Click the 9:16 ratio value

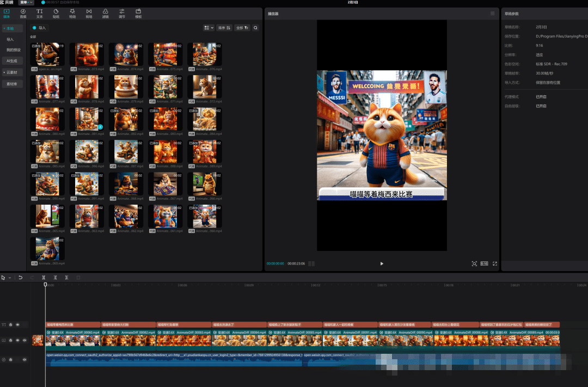[x=539, y=45]
